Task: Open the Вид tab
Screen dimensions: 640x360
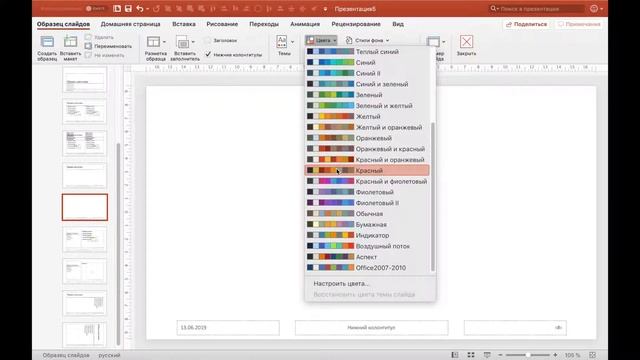Action: click(398, 24)
